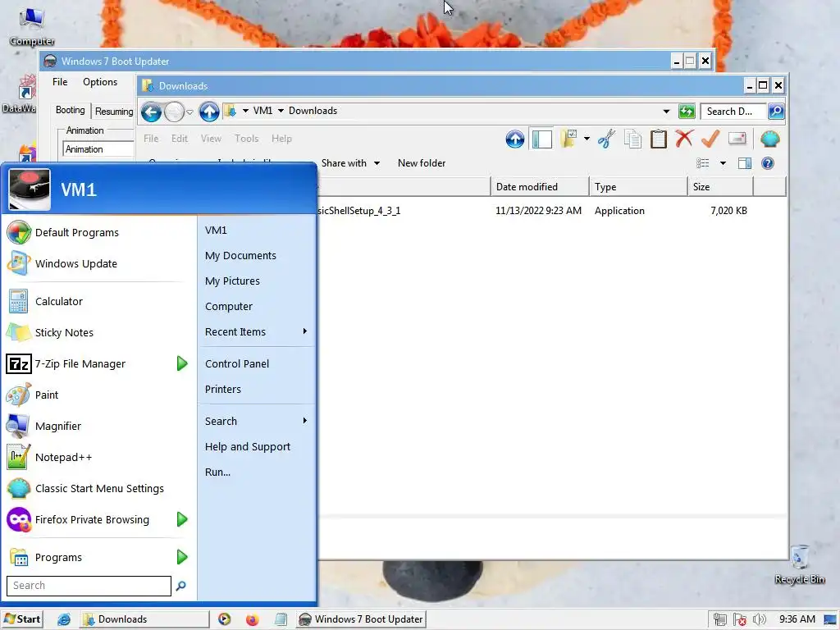Open address bar history dropdown

[x=666, y=112]
